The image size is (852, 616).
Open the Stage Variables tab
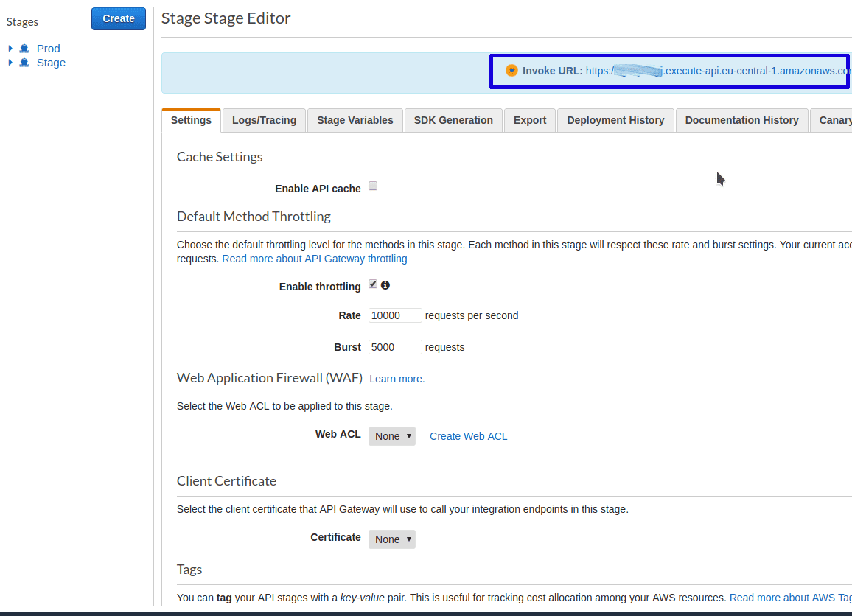tap(355, 120)
